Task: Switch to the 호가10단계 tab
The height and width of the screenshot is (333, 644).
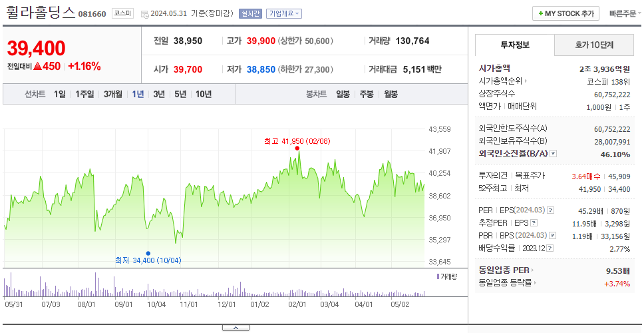Action: 594,45
